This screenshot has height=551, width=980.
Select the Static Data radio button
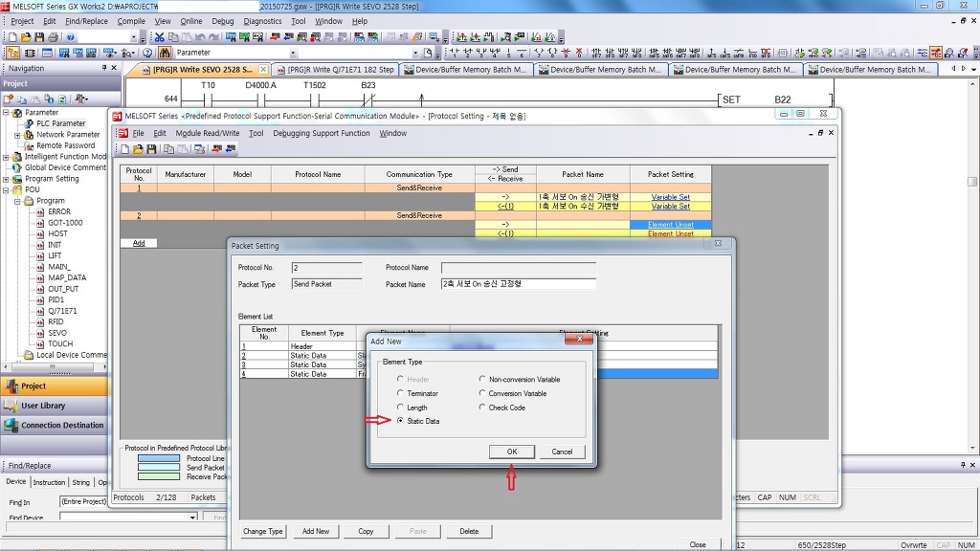pos(401,421)
